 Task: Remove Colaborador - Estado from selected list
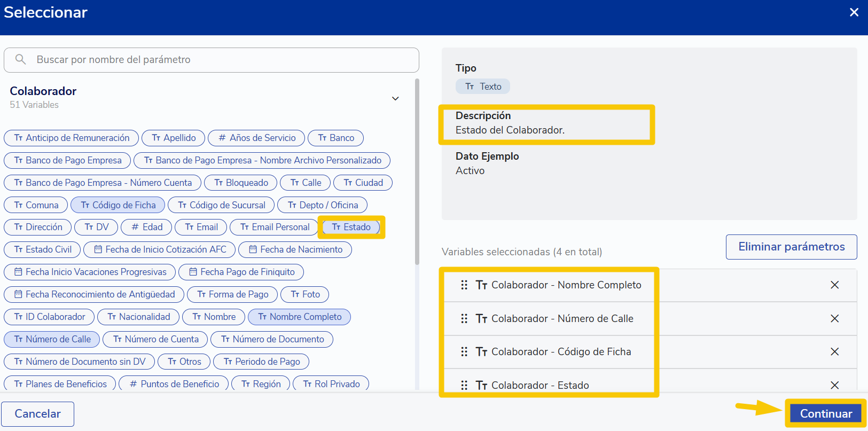pyautogui.click(x=834, y=385)
